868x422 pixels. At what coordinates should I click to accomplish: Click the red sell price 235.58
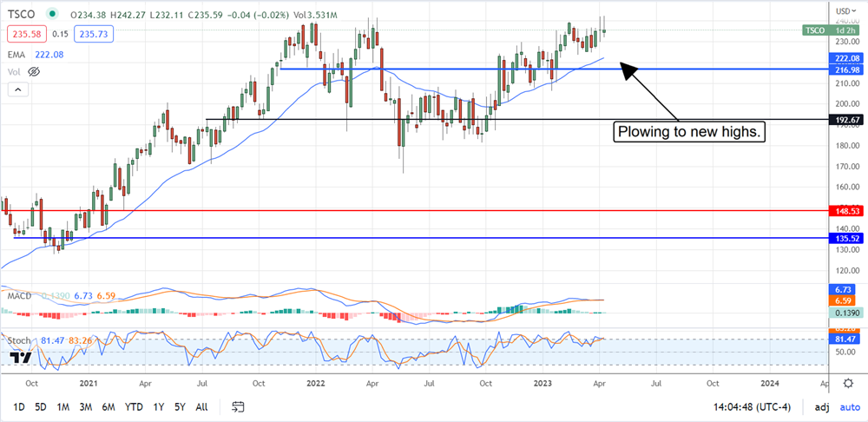pos(25,35)
